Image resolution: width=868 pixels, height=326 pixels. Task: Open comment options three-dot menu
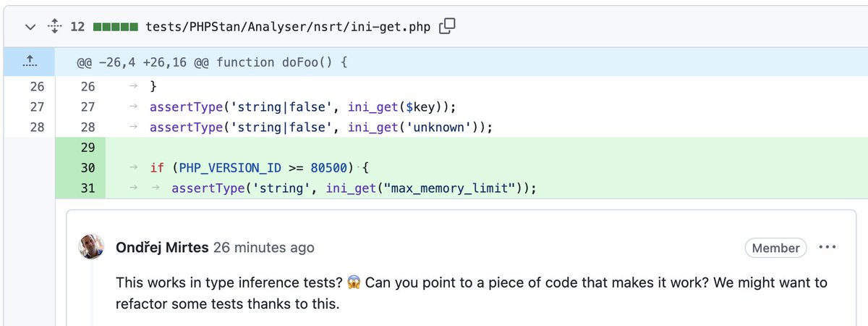(827, 247)
